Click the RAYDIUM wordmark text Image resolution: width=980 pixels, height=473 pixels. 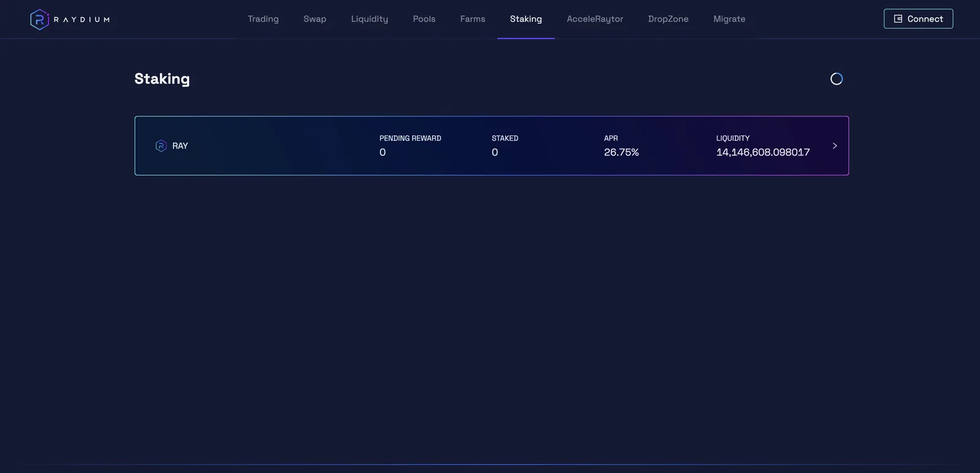[81, 20]
